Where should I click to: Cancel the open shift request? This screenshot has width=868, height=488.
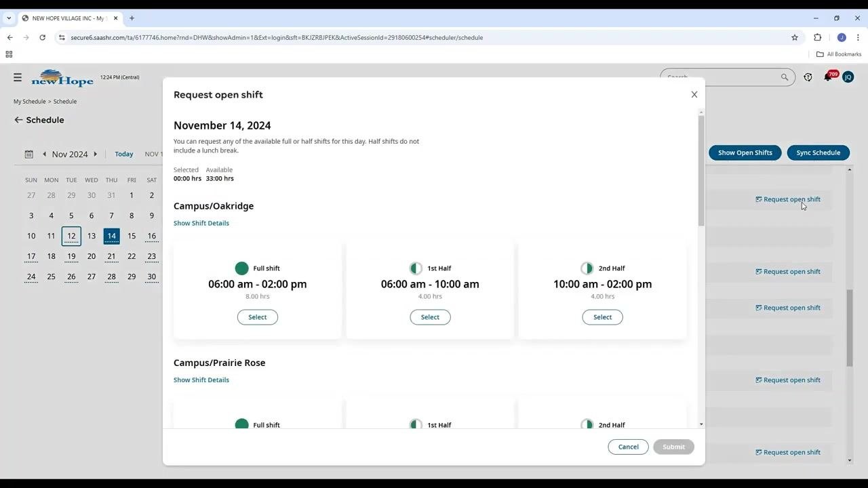628,447
